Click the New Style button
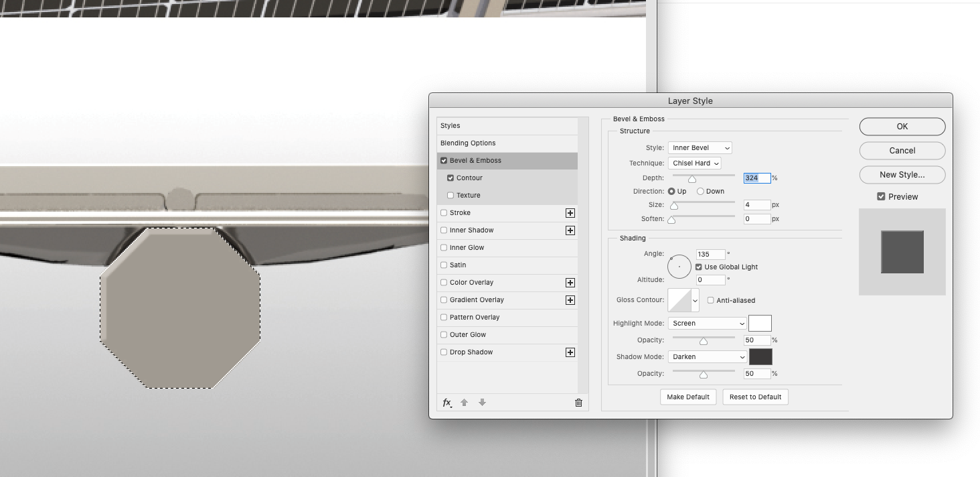Screen dimensions: 980x477 coord(902,174)
